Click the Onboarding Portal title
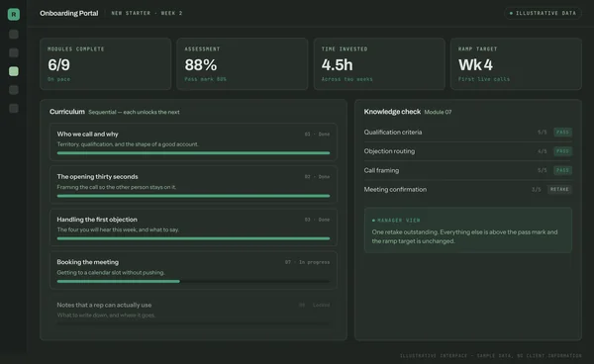This screenshot has height=364, width=594. pos(69,13)
